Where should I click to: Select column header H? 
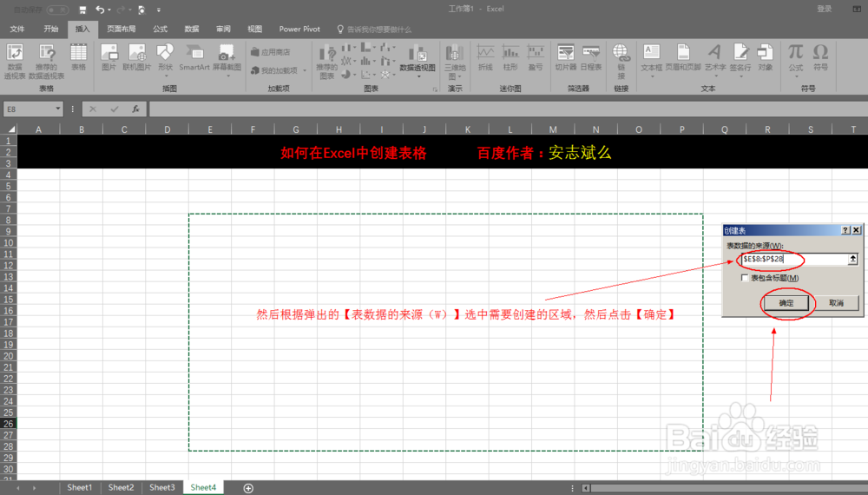[x=339, y=129]
